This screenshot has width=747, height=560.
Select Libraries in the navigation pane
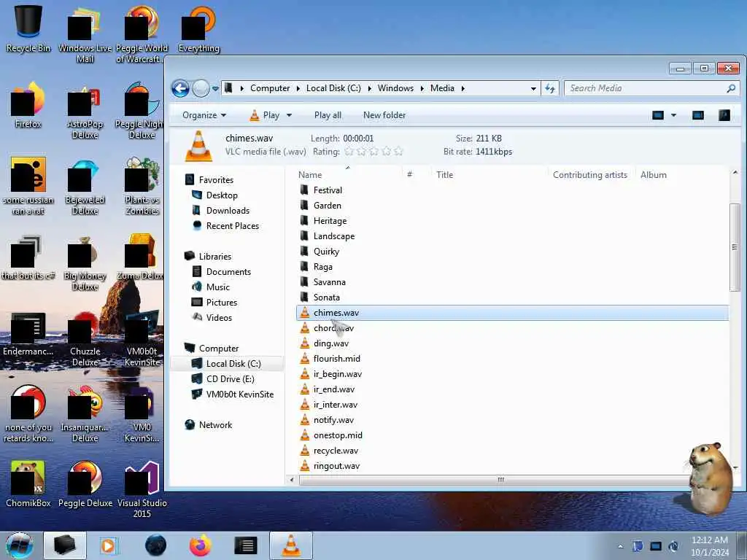215,256
